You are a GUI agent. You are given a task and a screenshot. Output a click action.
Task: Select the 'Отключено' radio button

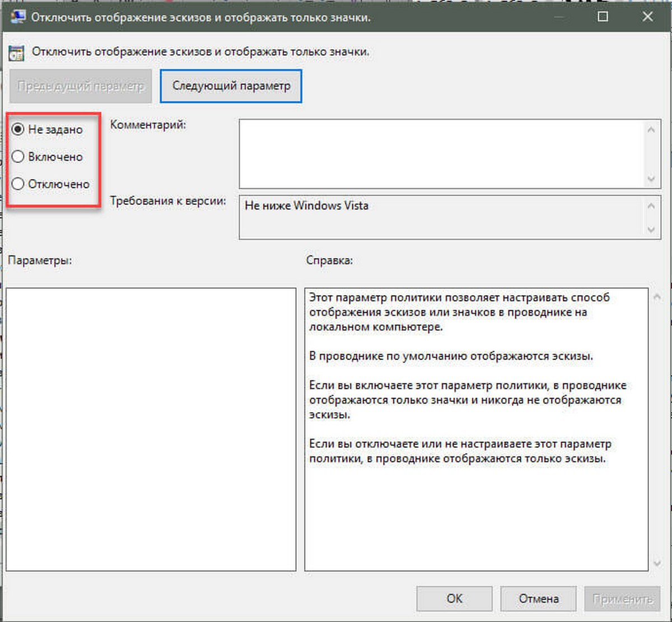(18, 184)
